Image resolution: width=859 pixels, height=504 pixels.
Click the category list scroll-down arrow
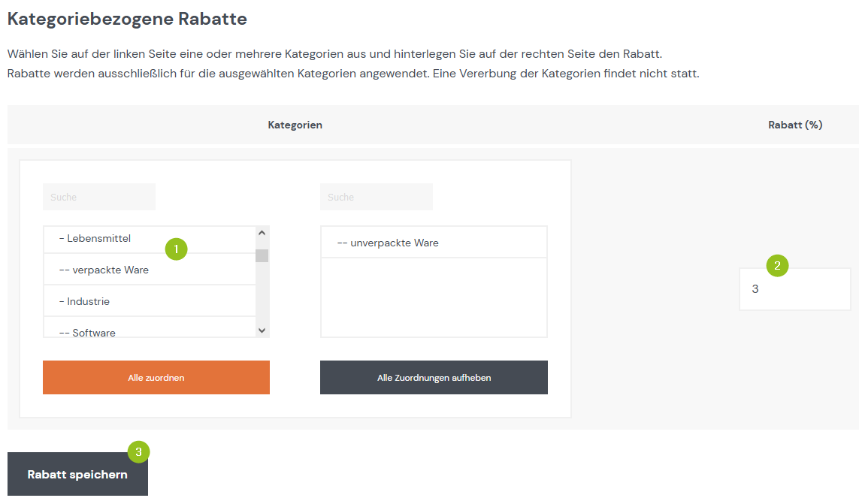pos(262,330)
